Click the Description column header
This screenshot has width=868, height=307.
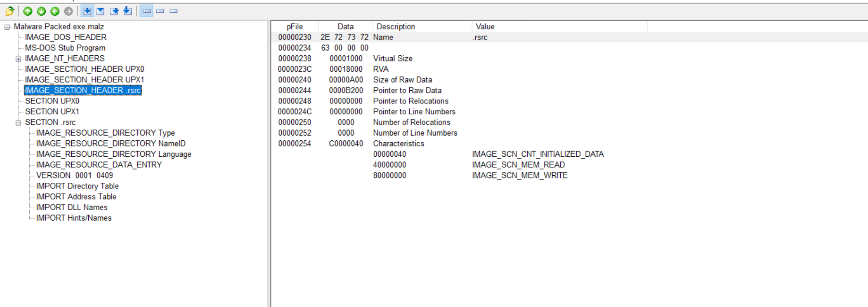pyautogui.click(x=396, y=27)
